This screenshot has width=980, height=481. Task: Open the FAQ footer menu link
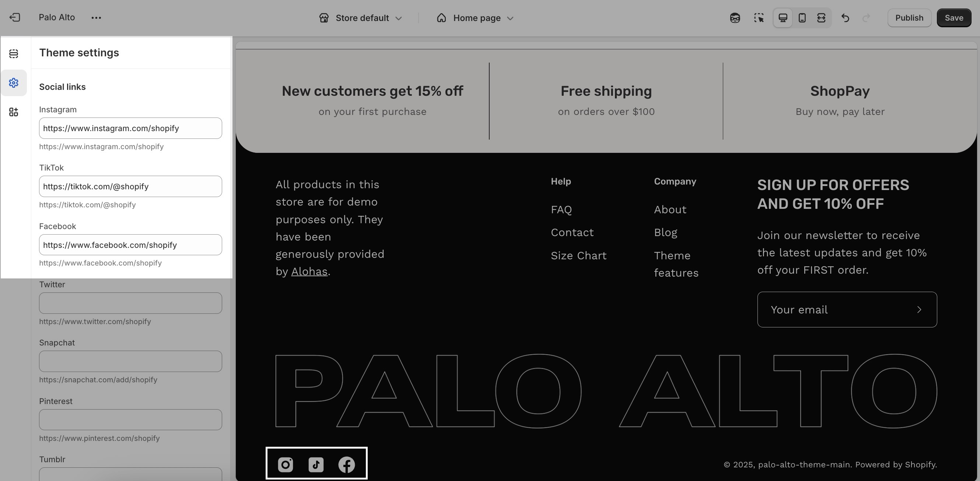click(561, 210)
